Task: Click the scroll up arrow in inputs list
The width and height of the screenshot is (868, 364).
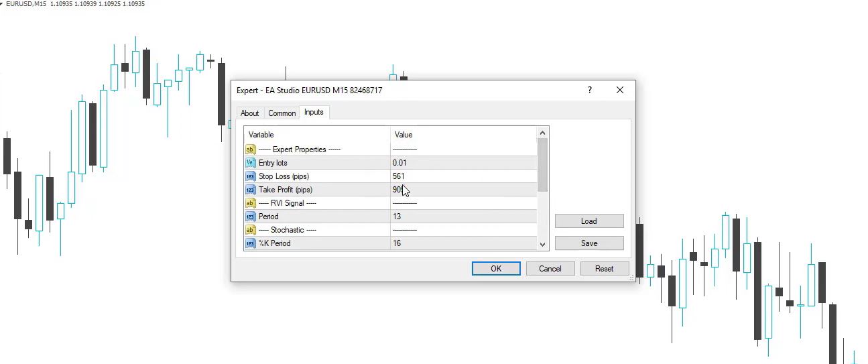Action: click(543, 133)
